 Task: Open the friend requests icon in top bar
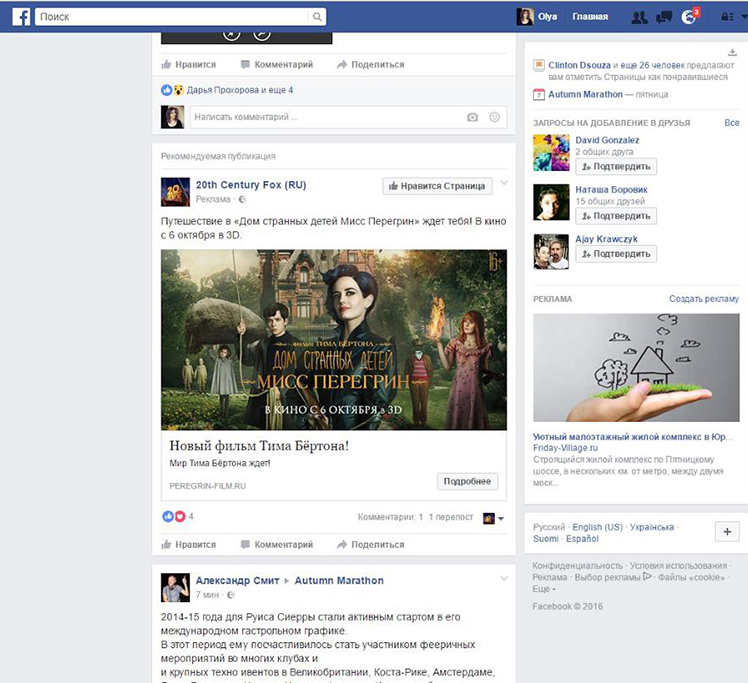tap(640, 17)
